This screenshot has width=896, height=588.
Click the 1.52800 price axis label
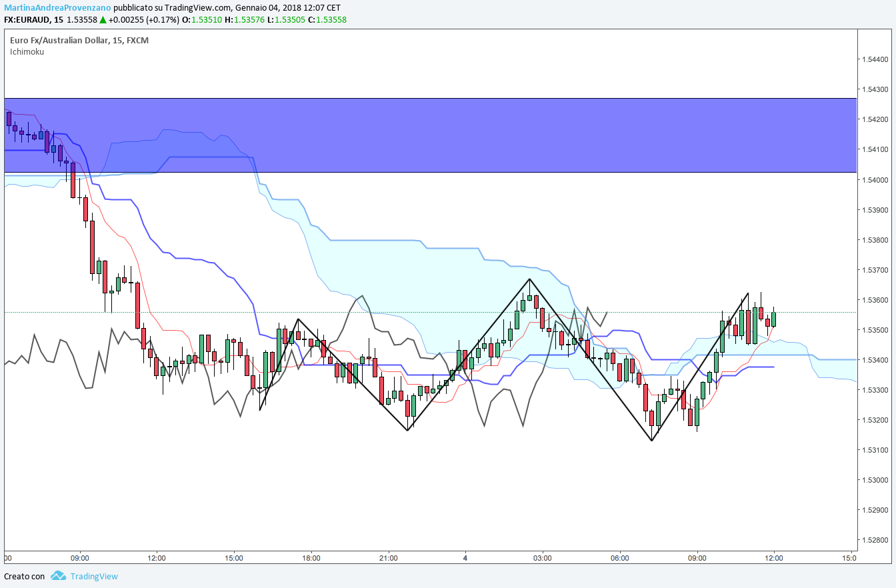[x=875, y=541]
